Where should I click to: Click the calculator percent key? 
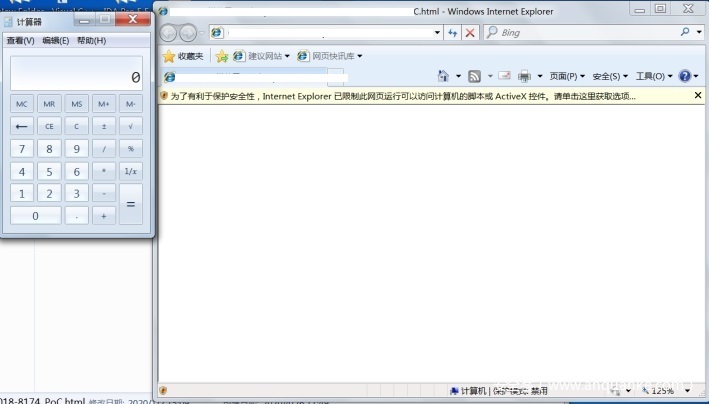pyautogui.click(x=131, y=148)
